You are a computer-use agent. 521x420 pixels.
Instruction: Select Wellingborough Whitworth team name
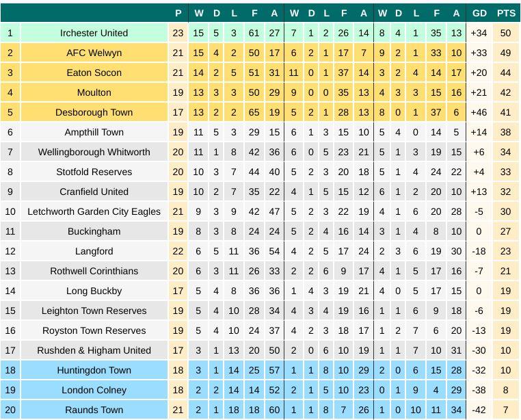tap(94, 152)
